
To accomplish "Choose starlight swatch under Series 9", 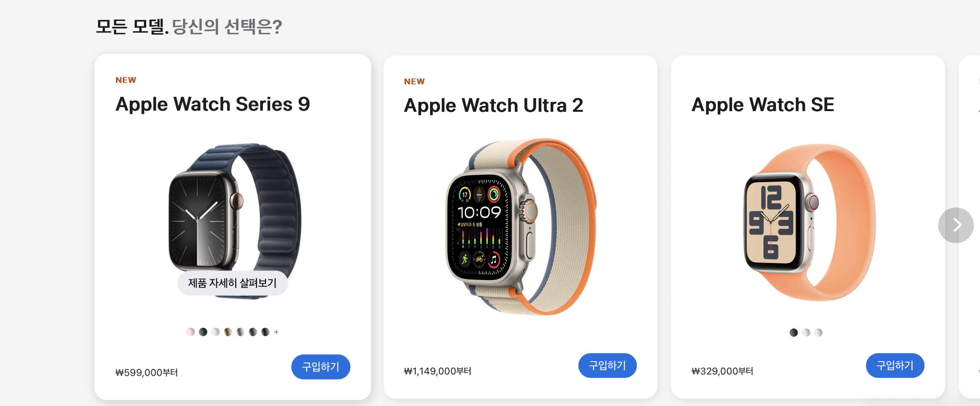I will (216, 332).
